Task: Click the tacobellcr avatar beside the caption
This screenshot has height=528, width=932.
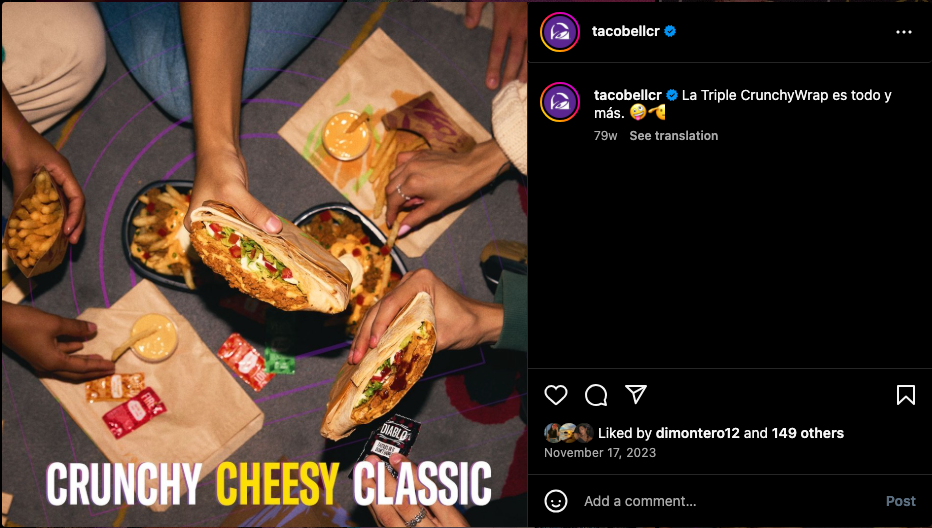Action: point(559,102)
